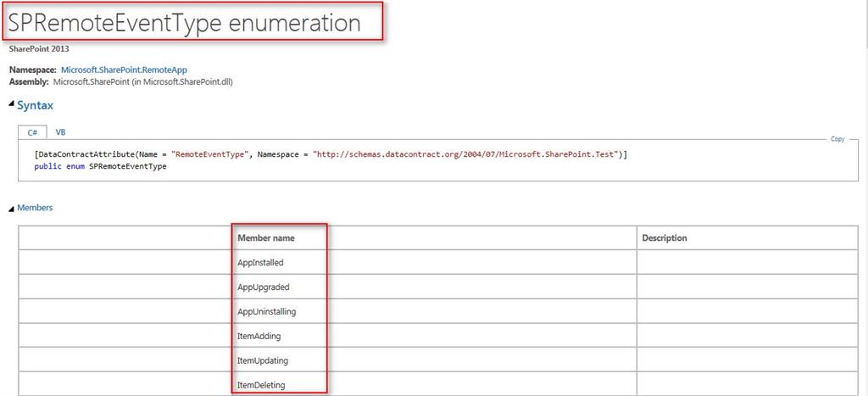Switch to the C# code tab
Viewport: 868px width, 396px height.
tap(32, 133)
